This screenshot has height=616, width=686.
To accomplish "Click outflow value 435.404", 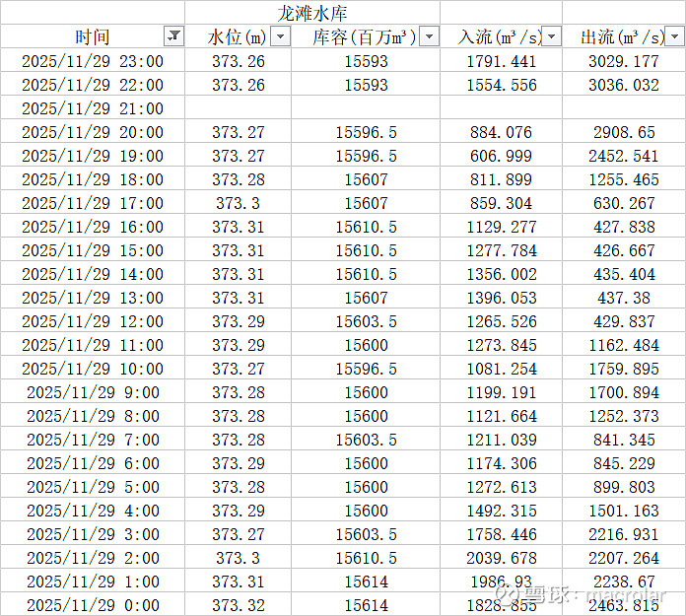I will [624, 273].
